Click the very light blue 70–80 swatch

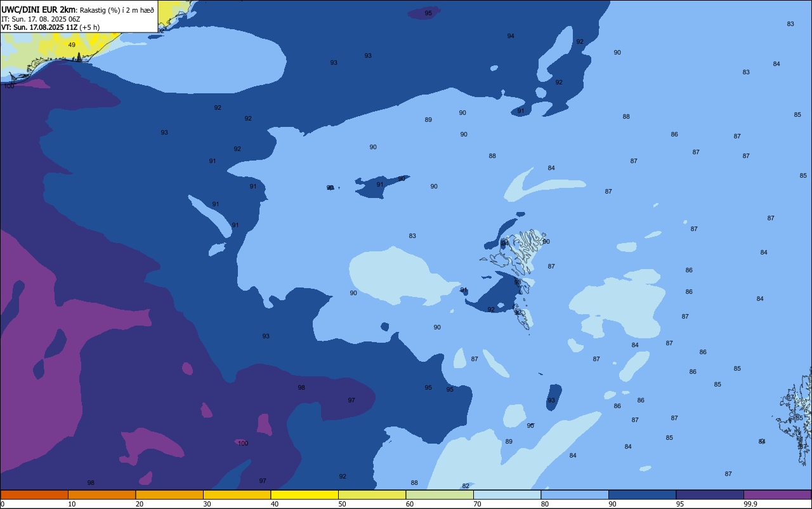(x=507, y=494)
